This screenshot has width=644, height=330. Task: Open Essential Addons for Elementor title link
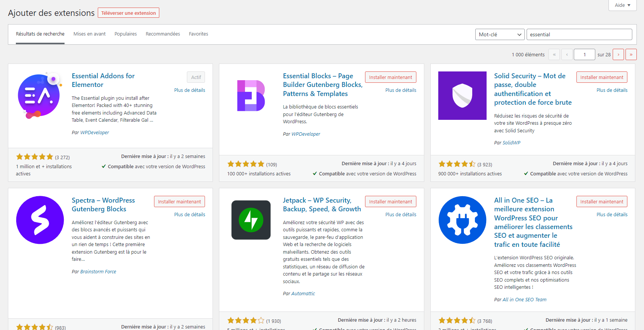click(x=103, y=80)
